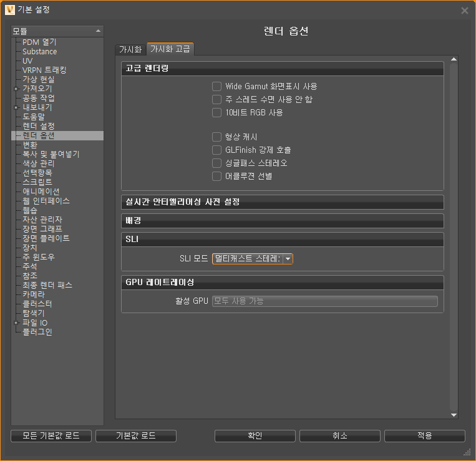Click the vertical scrollbar track of options panel
The image size is (476, 461).
pyautogui.click(x=454, y=237)
